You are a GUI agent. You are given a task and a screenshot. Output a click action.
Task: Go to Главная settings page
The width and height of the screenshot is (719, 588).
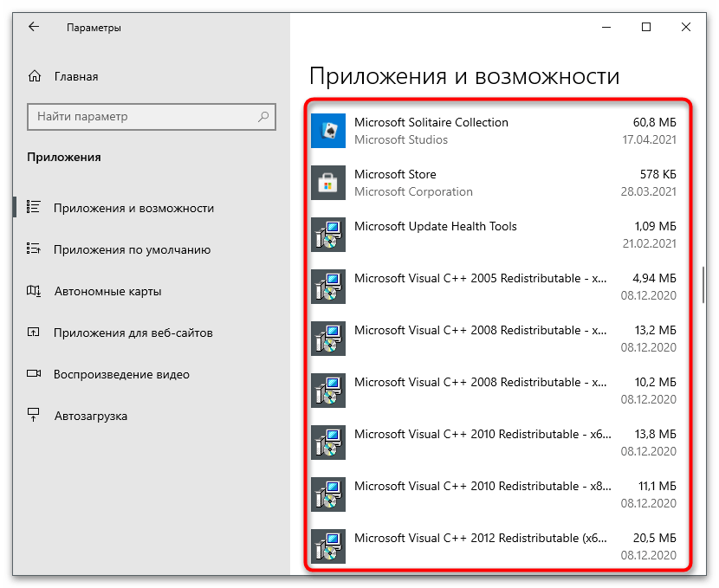click(x=76, y=76)
